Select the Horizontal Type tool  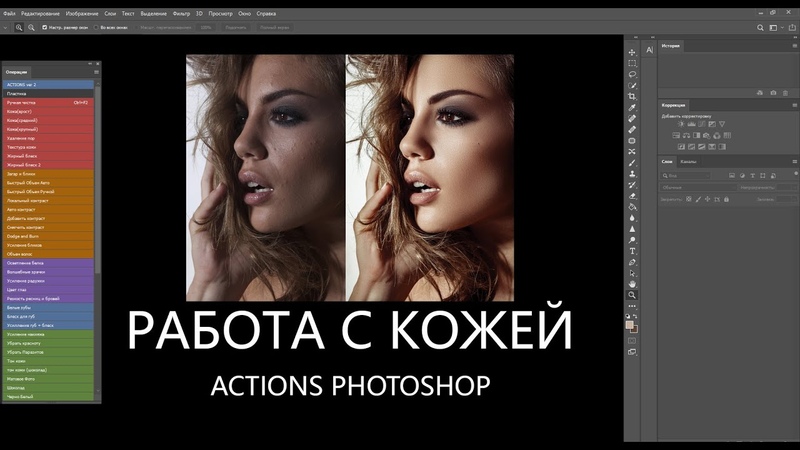632,251
